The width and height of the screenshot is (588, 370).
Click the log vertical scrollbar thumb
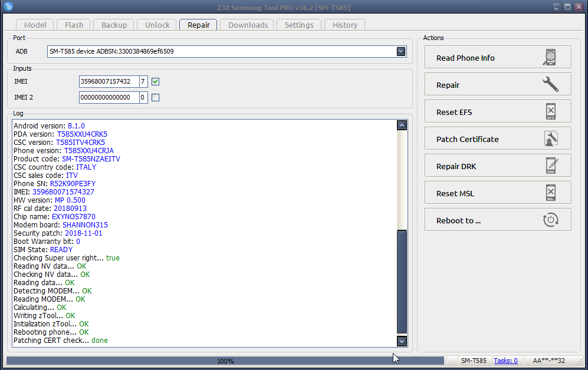402,282
